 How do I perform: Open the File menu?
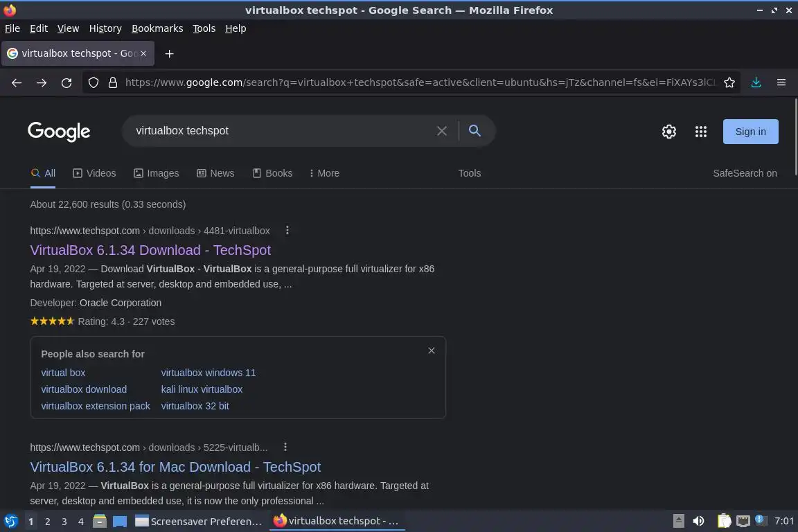point(12,28)
